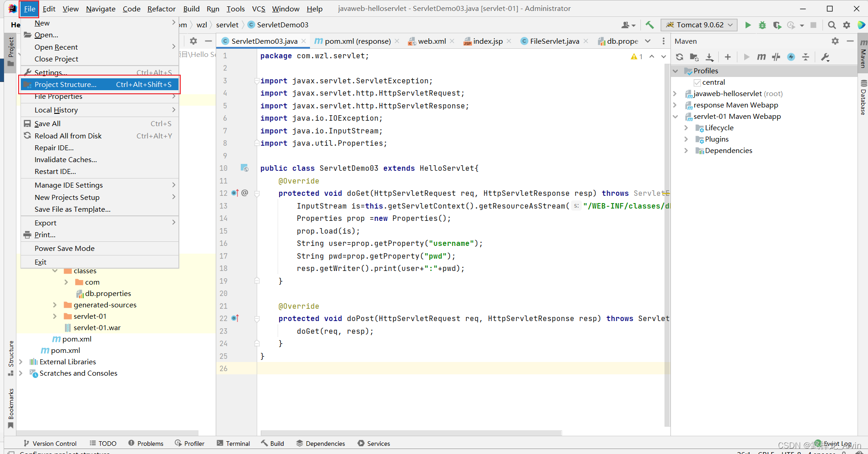Open the Terminal tool window
The height and width of the screenshot is (454, 868).
pos(233,444)
